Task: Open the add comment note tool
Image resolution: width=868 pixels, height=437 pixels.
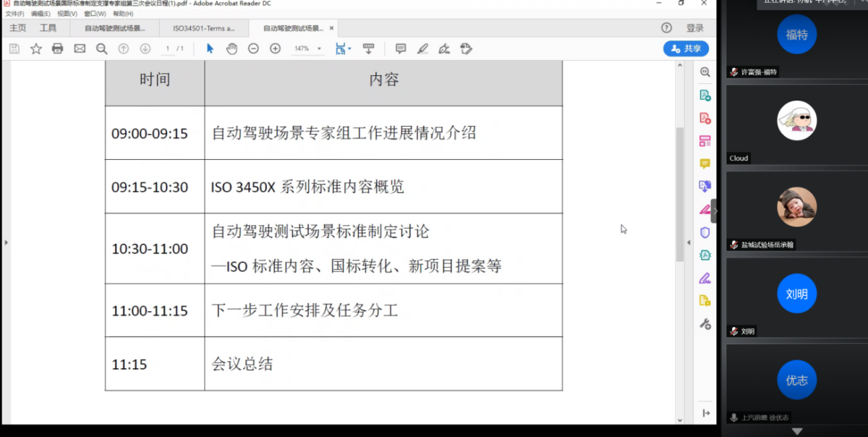Action: point(401,48)
